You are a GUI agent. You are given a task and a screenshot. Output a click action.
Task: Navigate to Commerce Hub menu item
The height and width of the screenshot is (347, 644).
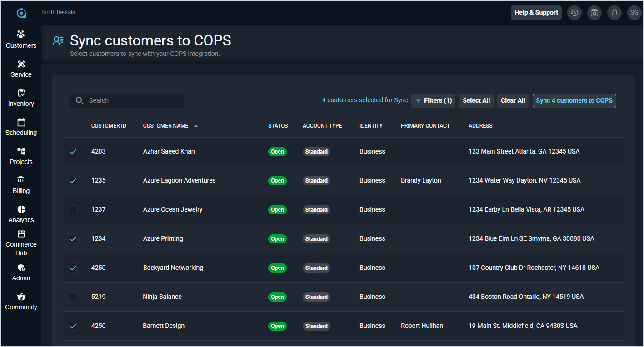point(21,243)
